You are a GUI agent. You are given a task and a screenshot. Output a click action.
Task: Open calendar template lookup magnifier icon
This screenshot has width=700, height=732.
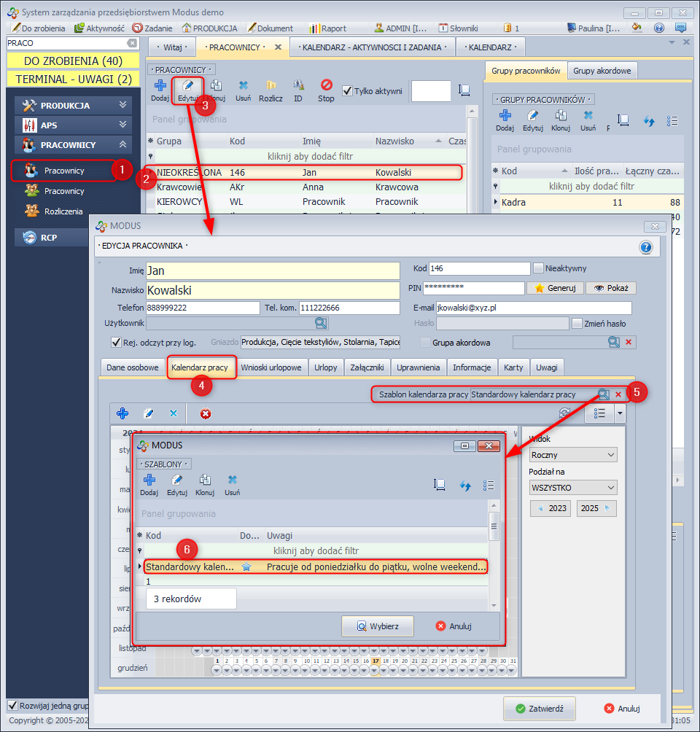(x=603, y=394)
